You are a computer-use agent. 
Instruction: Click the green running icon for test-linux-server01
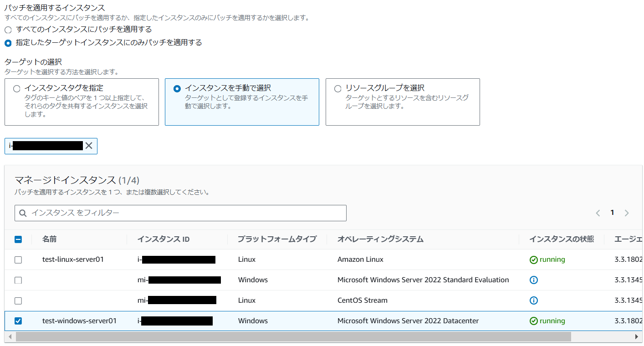pyautogui.click(x=534, y=259)
